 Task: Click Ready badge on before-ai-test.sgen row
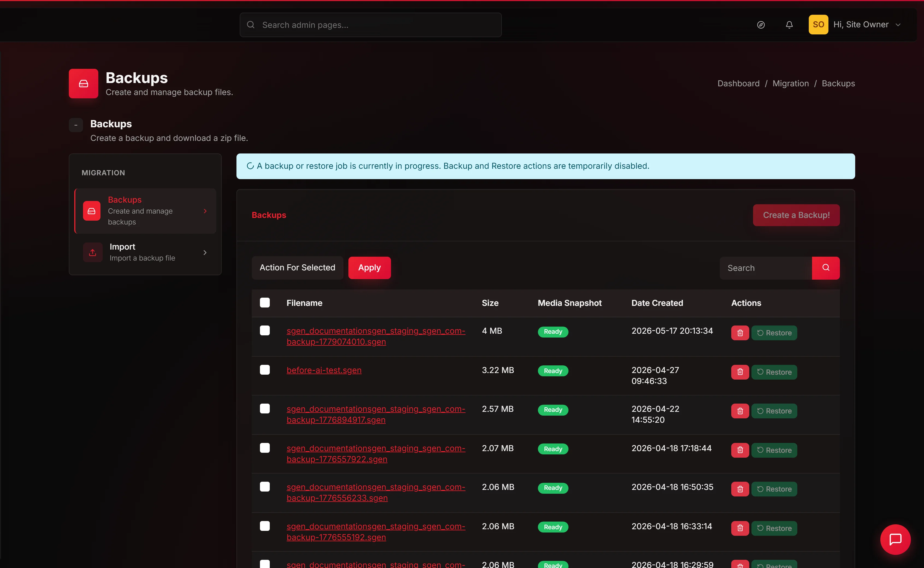[553, 371]
